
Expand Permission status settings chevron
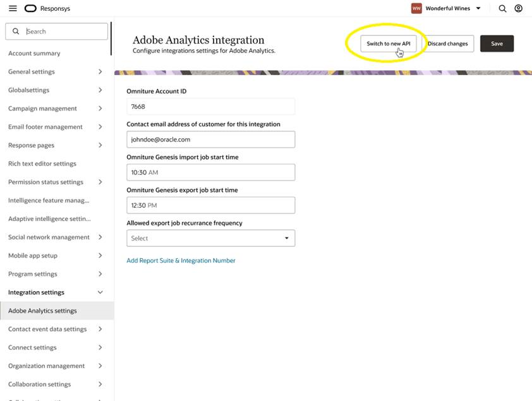point(100,182)
